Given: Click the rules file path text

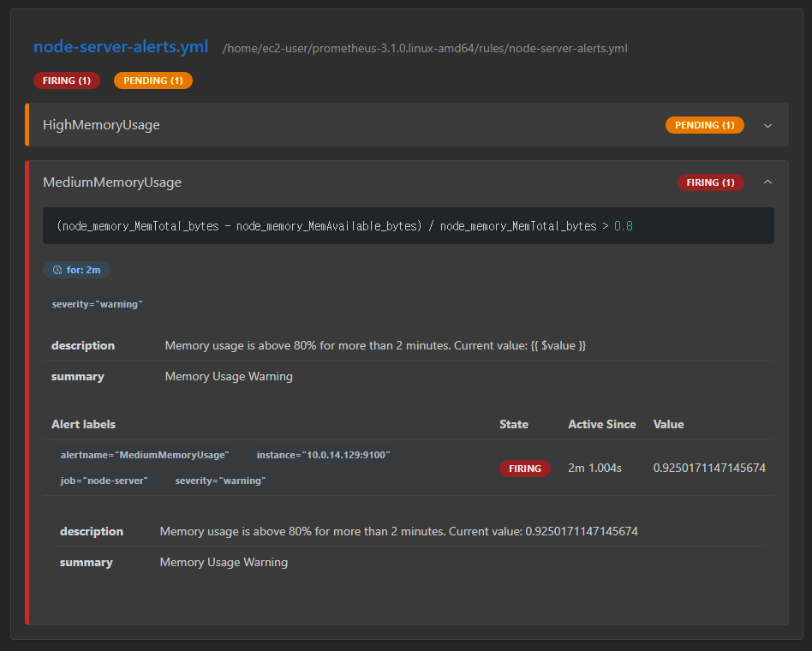Looking at the screenshot, I should tap(425, 48).
